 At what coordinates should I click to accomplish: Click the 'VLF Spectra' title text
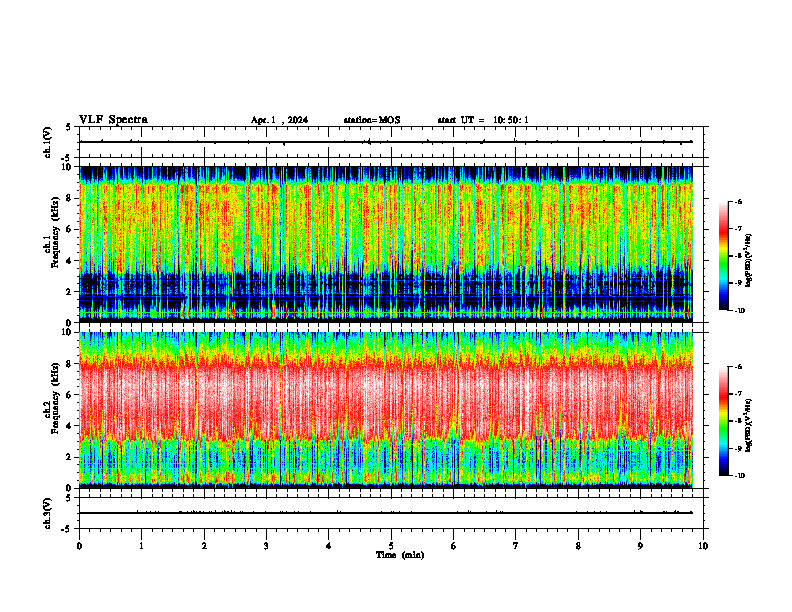point(113,120)
